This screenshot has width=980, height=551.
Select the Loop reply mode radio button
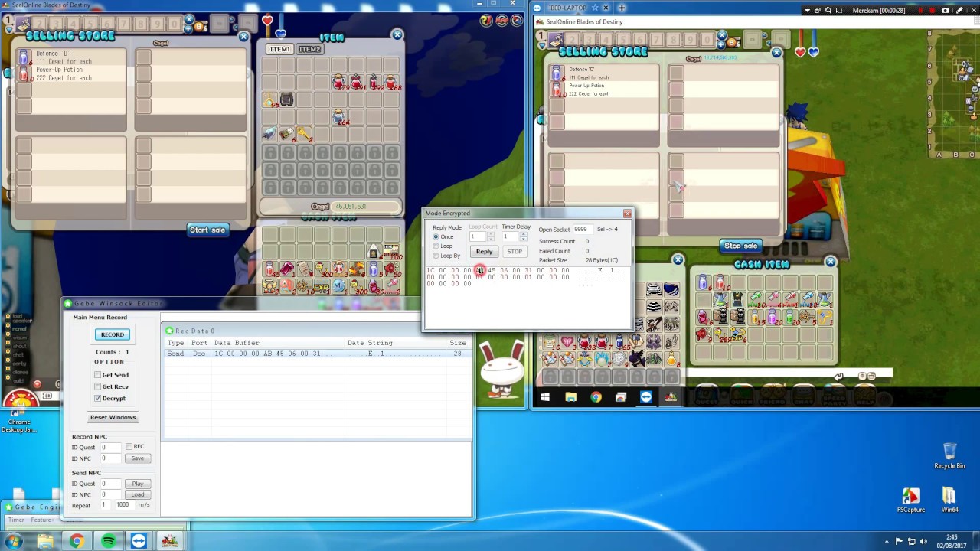click(436, 246)
